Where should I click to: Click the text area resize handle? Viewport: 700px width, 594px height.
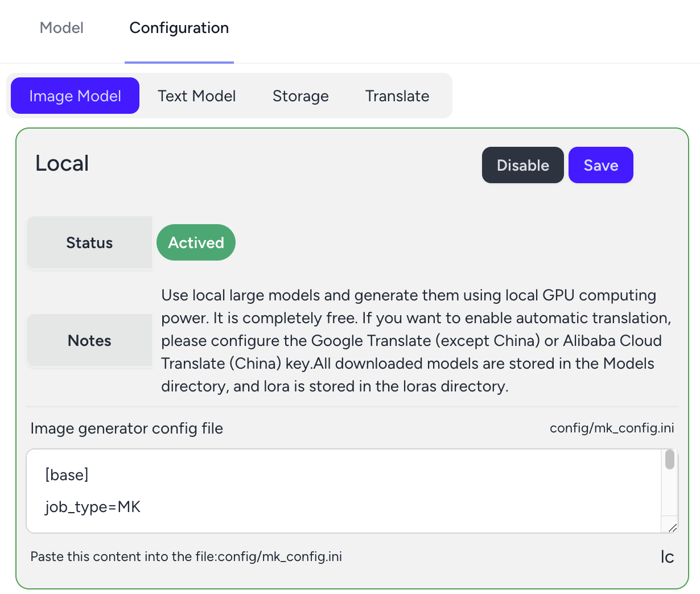coord(672,527)
